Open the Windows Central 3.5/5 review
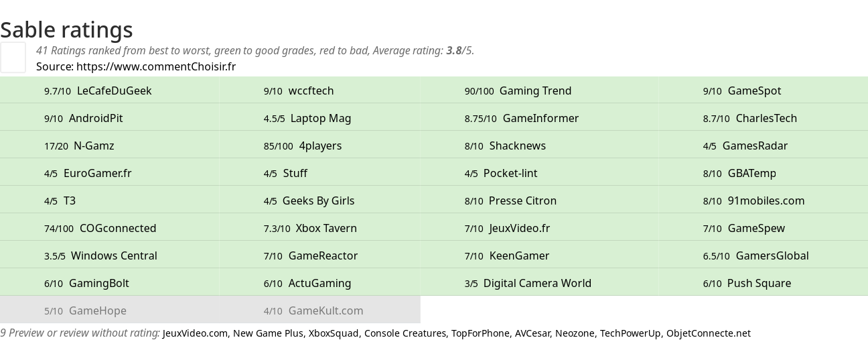The image size is (868, 340). point(100,256)
